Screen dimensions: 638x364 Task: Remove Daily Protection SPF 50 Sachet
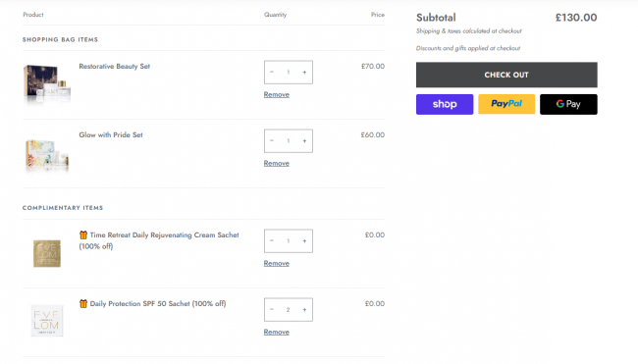pos(276,333)
